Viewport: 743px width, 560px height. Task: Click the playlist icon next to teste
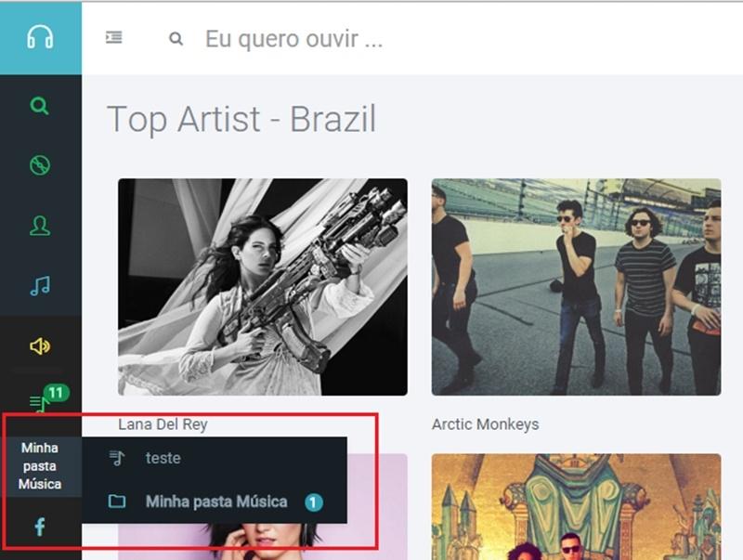click(117, 458)
